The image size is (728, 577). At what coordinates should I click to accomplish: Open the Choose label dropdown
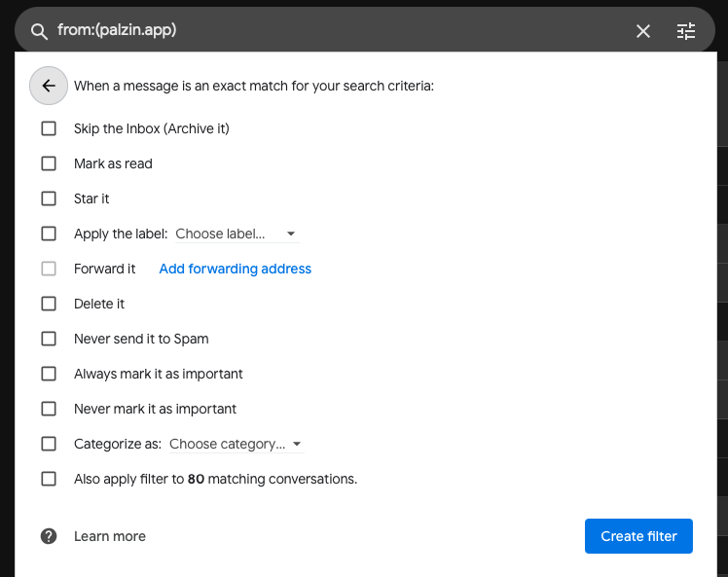(237, 234)
